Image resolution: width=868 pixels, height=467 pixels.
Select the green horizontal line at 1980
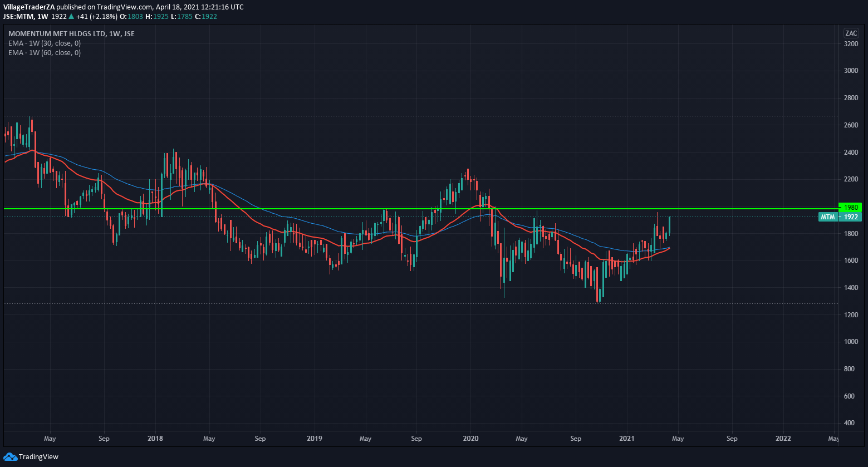(390, 209)
